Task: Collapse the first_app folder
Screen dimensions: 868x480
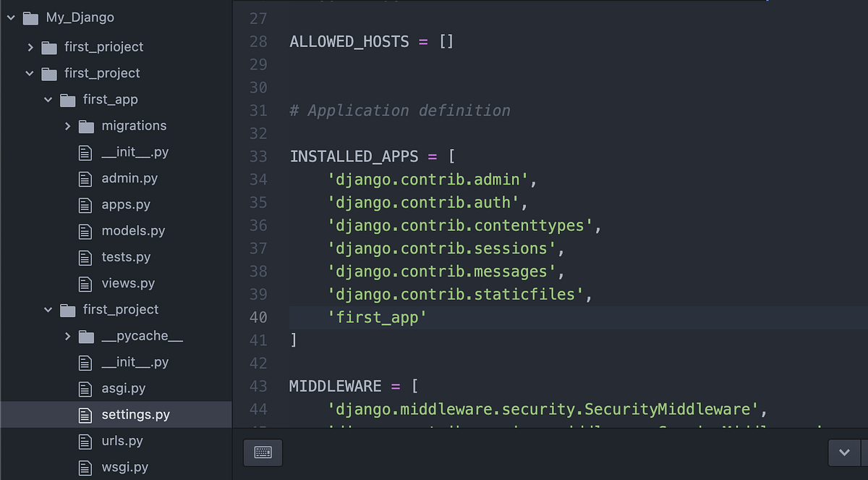Action: tap(48, 99)
